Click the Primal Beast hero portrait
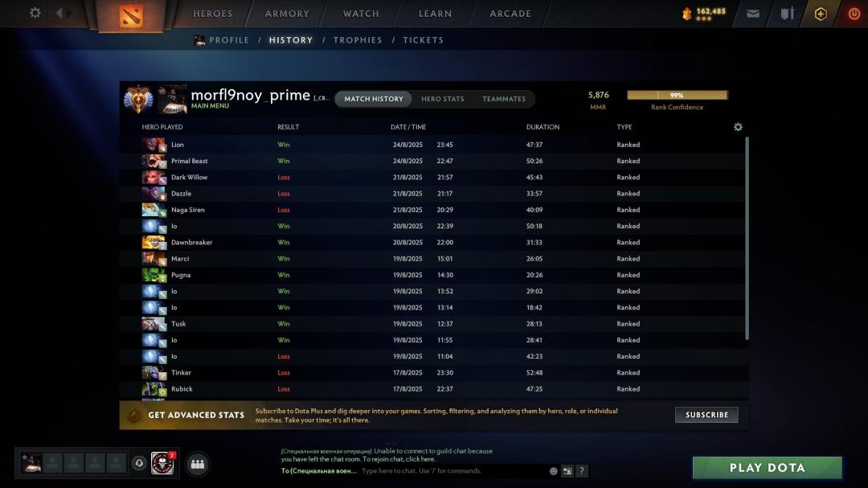This screenshot has width=868, height=488. pos(154,161)
